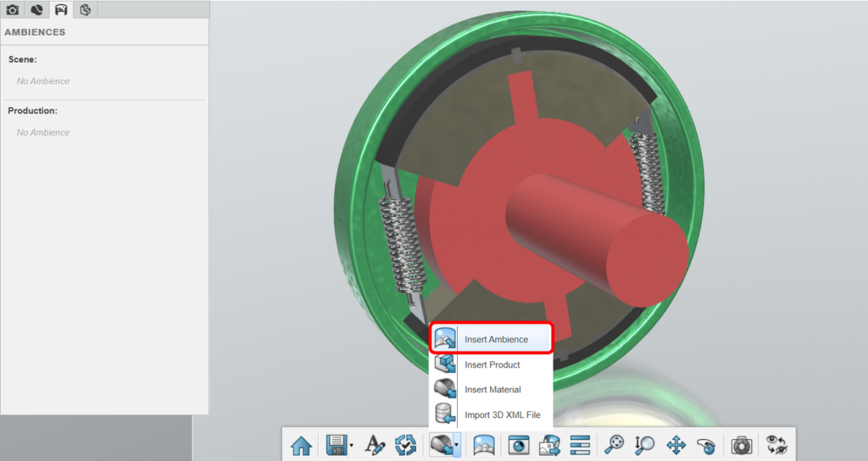The image size is (868, 461).
Task: Select the pan four-arrow tool
Action: coord(676,445)
